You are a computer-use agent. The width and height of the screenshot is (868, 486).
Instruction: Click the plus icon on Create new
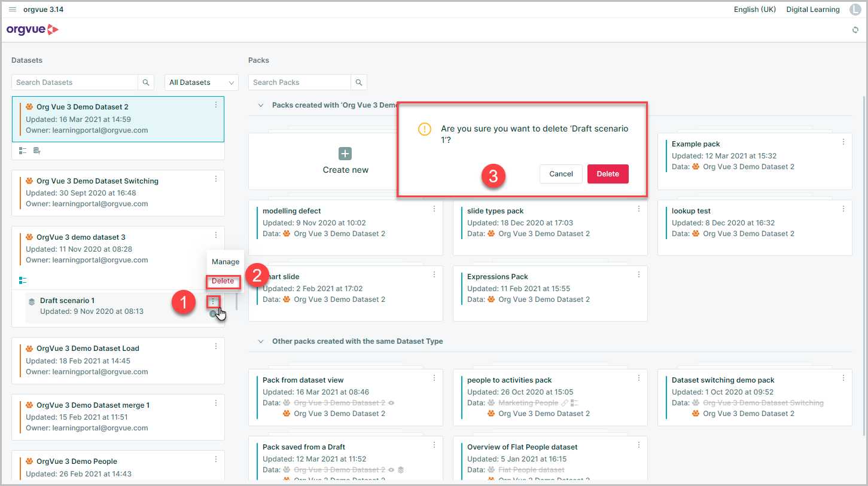pyautogui.click(x=345, y=154)
